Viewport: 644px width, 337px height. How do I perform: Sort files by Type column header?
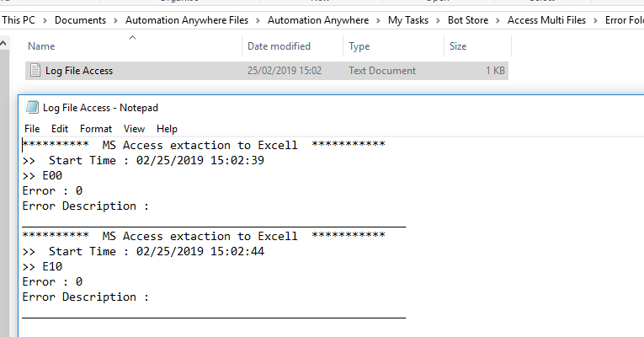359,46
